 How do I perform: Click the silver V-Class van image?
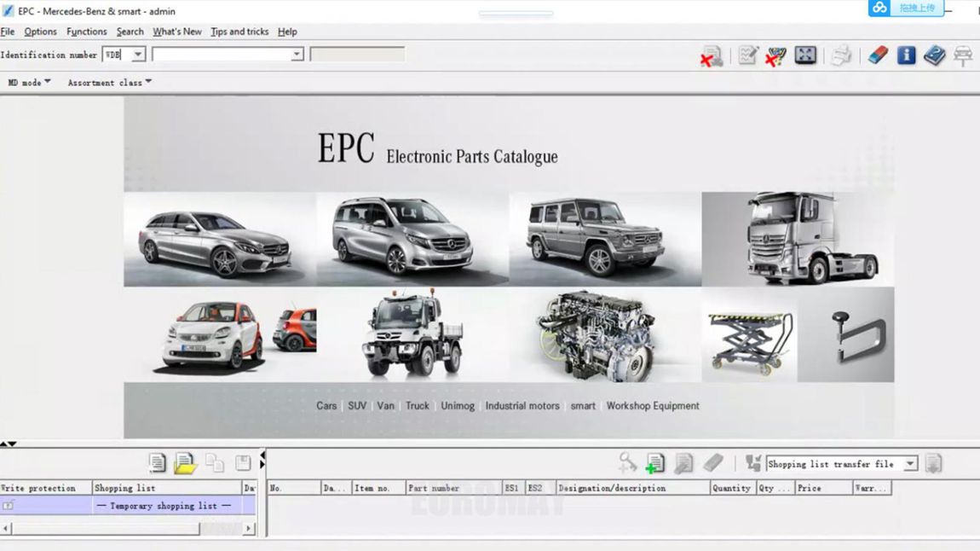point(412,240)
